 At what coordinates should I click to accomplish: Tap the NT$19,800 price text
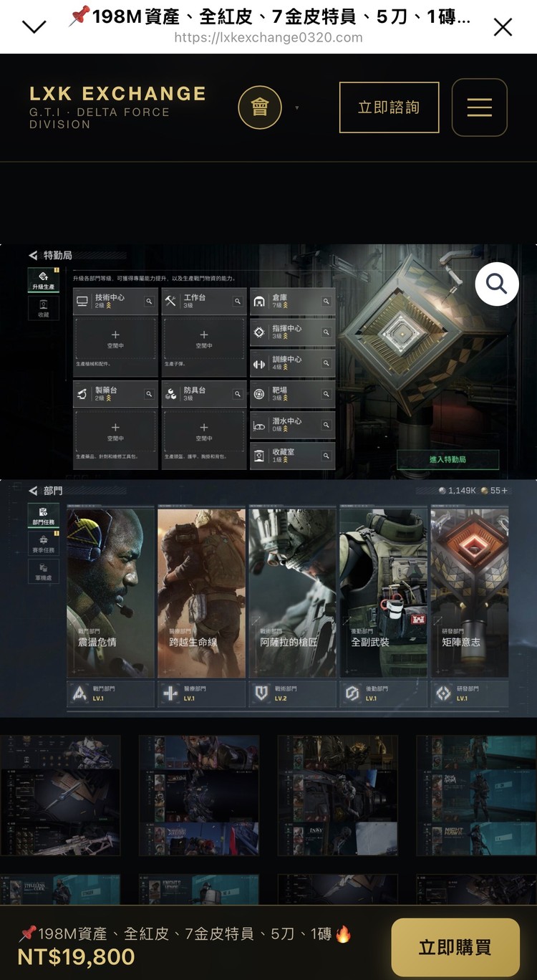(x=76, y=957)
